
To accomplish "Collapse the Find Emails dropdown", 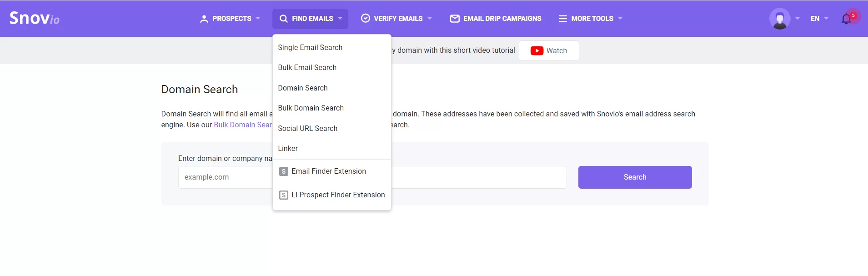I will 311,19.
